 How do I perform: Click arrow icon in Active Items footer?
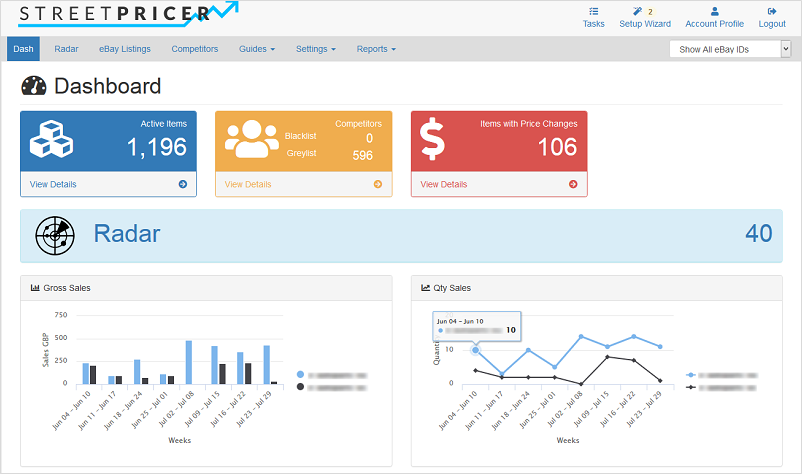pyautogui.click(x=182, y=184)
